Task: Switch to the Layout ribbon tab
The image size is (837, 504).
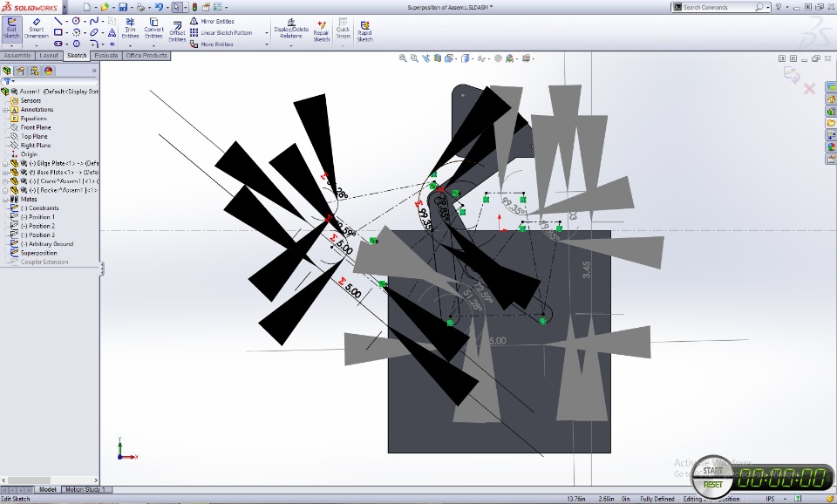Action: coord(49,56)
